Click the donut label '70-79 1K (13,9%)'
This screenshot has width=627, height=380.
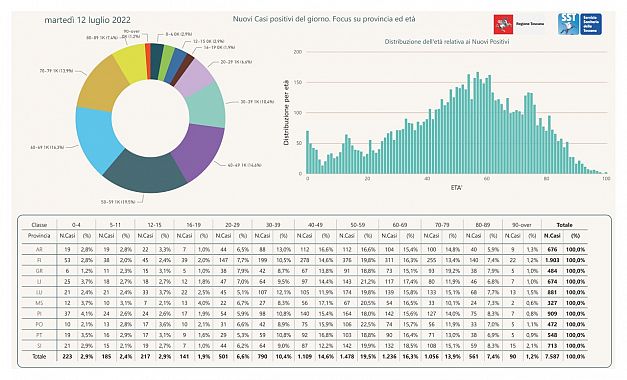tap(56, 71)
